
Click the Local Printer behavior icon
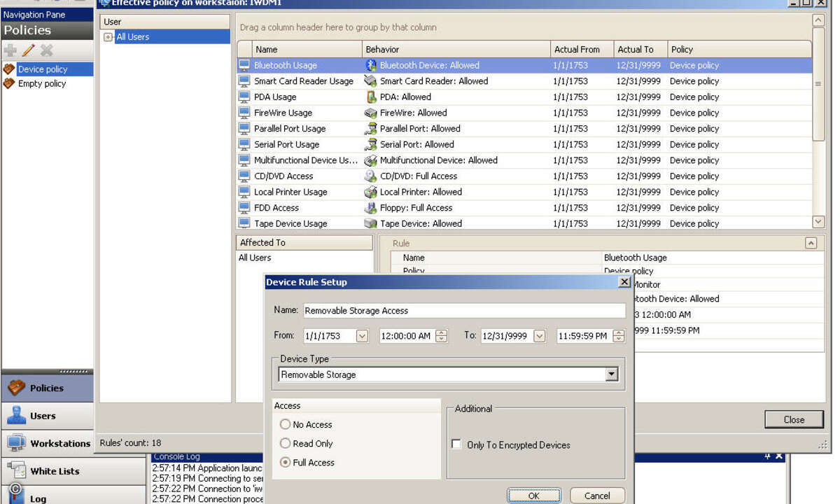click(x=371, y=192)
